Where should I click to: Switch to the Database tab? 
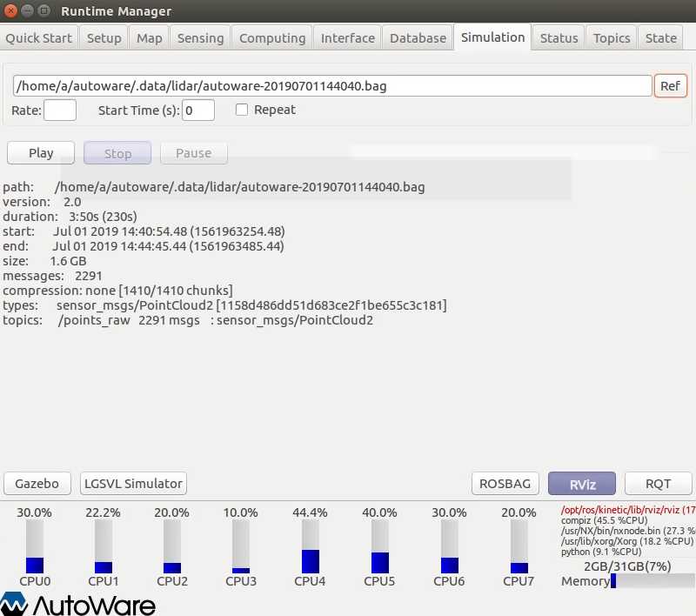click(418, 38)
